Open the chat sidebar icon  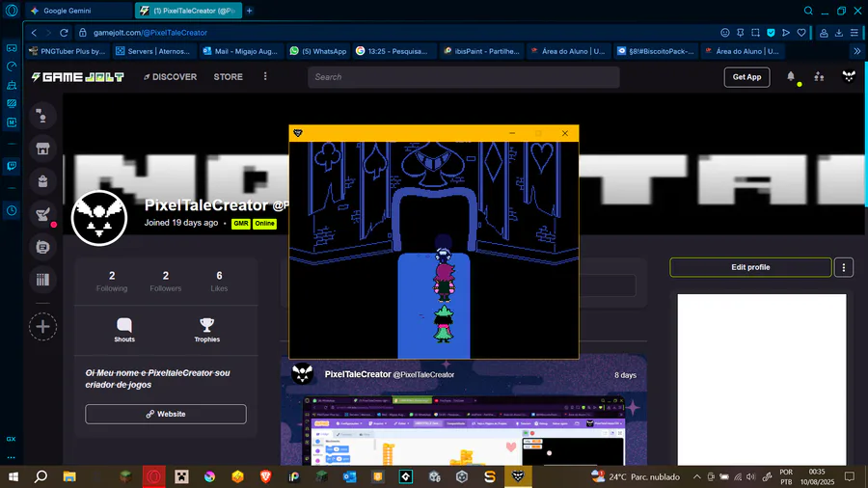(x=42, y=247)
